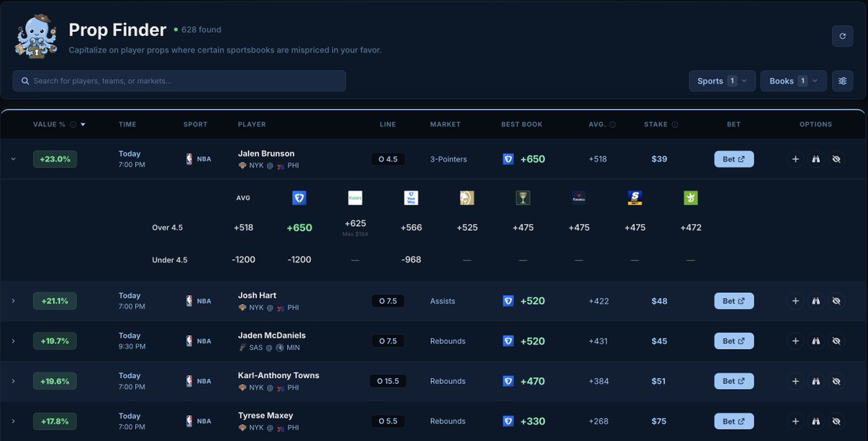Collapse the Jalen Brunson expanded row
The width and height of the screenshot is (868, 441).
point(13,159)
